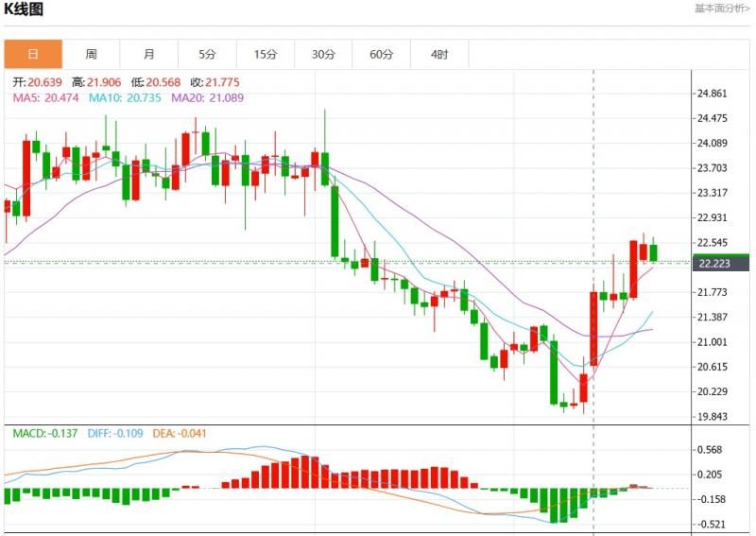This screenshot has height=536, width=756.
Task: Click the 24.861 top price axis label
Action: coord(712,94)
